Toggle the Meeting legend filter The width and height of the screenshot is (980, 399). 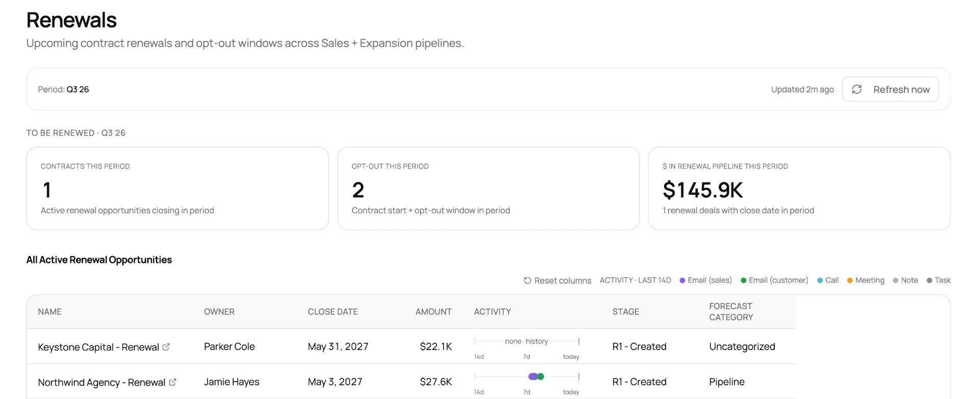tap(866, 280)
